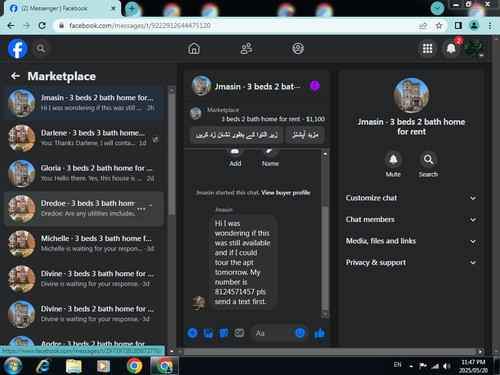The image size is (500, 375).
Task: Click the horizontal page scrollbar
Action: point(329,351)
